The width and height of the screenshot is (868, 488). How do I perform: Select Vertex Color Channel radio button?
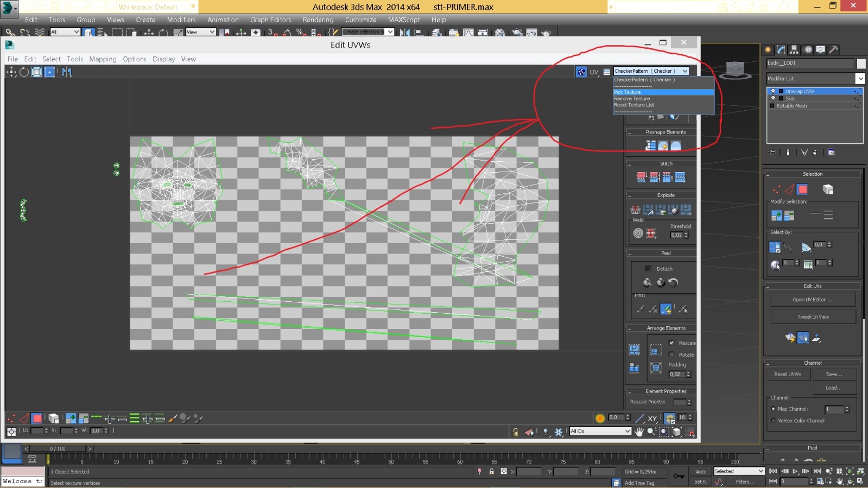click(773, 421)
